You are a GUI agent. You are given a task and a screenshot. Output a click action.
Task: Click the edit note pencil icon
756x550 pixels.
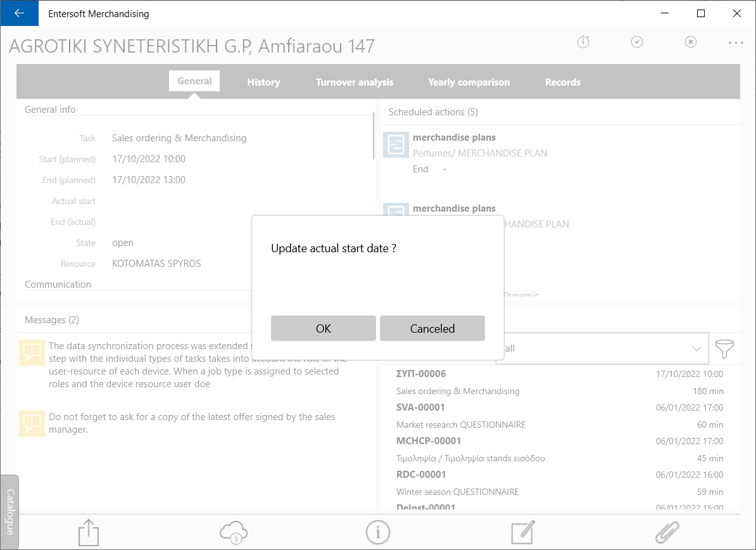523,532
